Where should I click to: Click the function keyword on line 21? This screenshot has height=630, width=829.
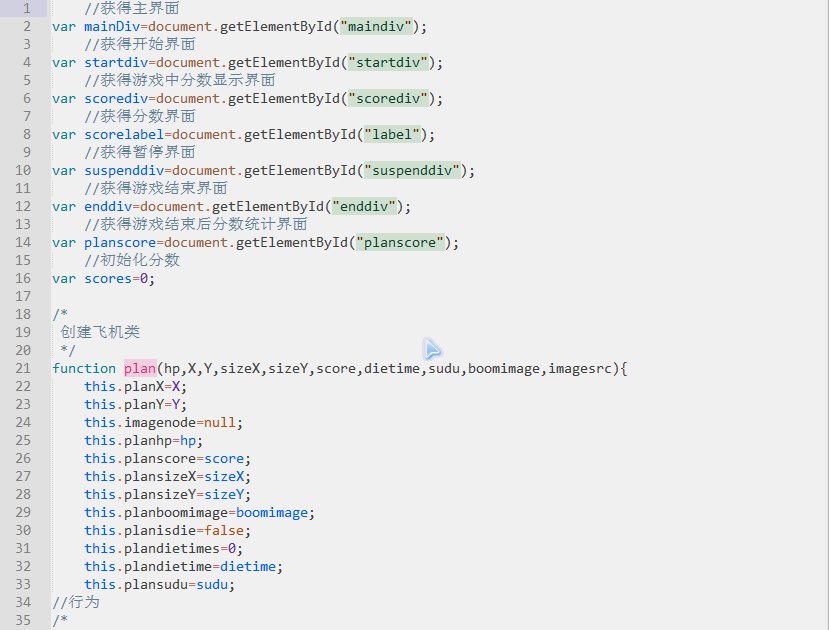[x=84, y=368]
